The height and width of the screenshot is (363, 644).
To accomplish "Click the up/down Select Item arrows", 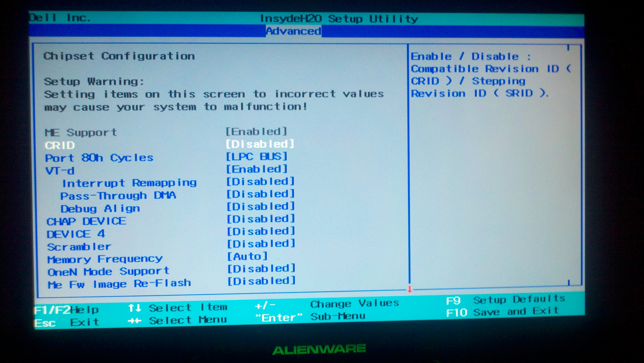I will tap(135, 308).
